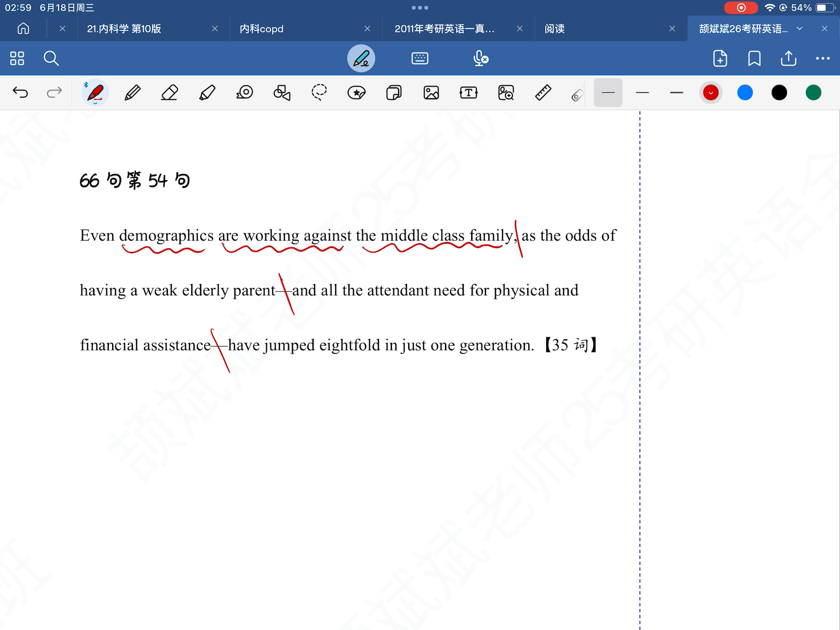Insert an image from photos
The height and width of the screenshot is (630, 840).
click(431, 93)
